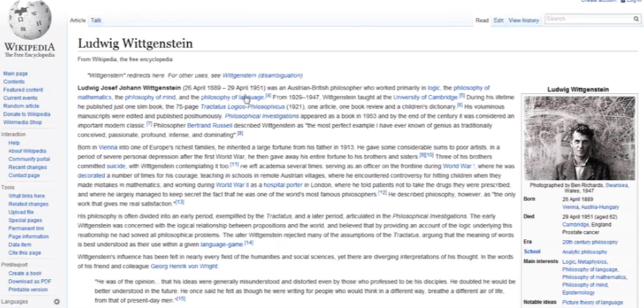Open Bertrand Russell link
644x308 pixels.
coord(210,125)
